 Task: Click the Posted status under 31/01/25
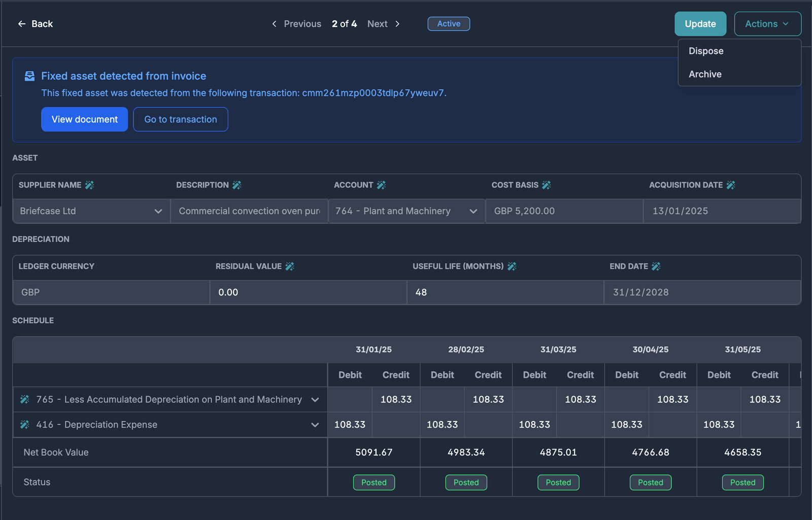(x=374, y=482)
